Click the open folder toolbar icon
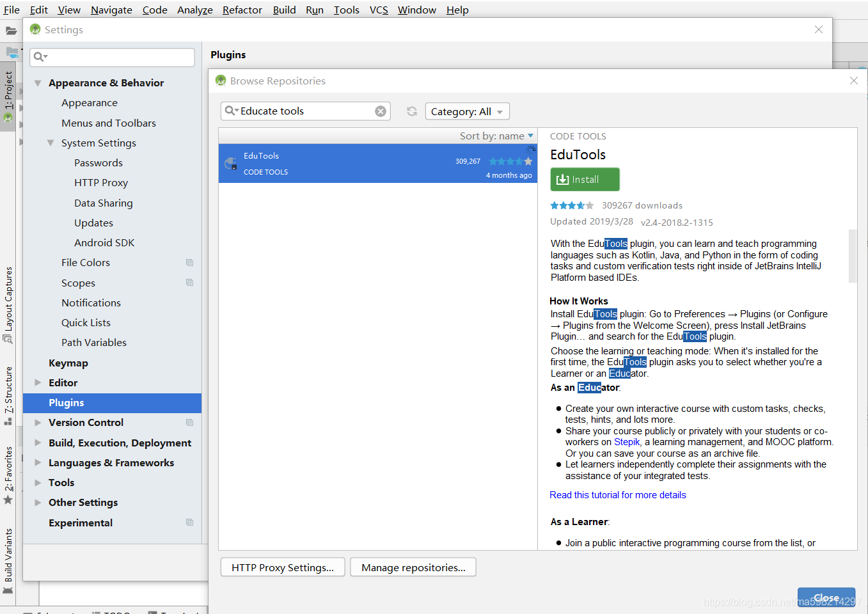The height and width of the screenshot is (614, 868). pyautogui.click(x=11, y=31)
